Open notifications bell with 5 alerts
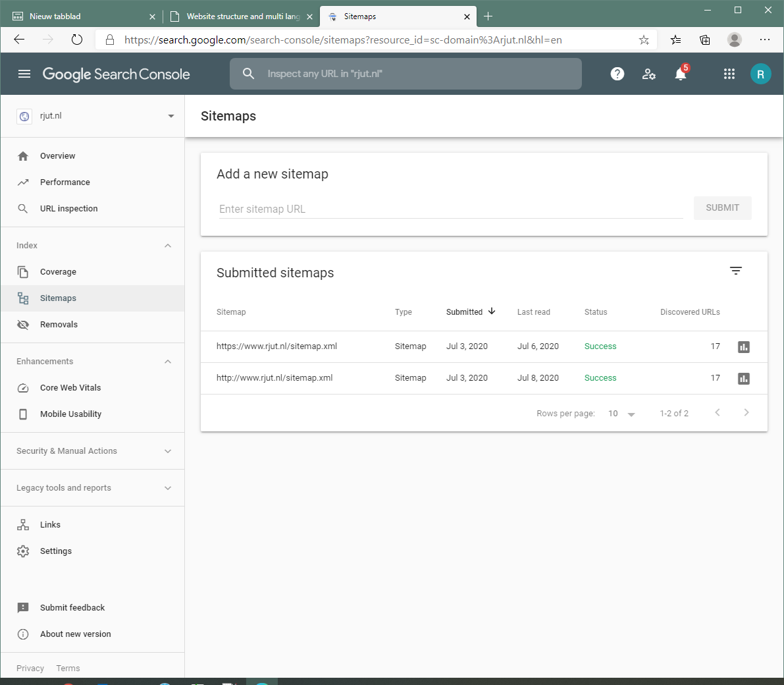784x685 pixels. click(x=681, y=74)
